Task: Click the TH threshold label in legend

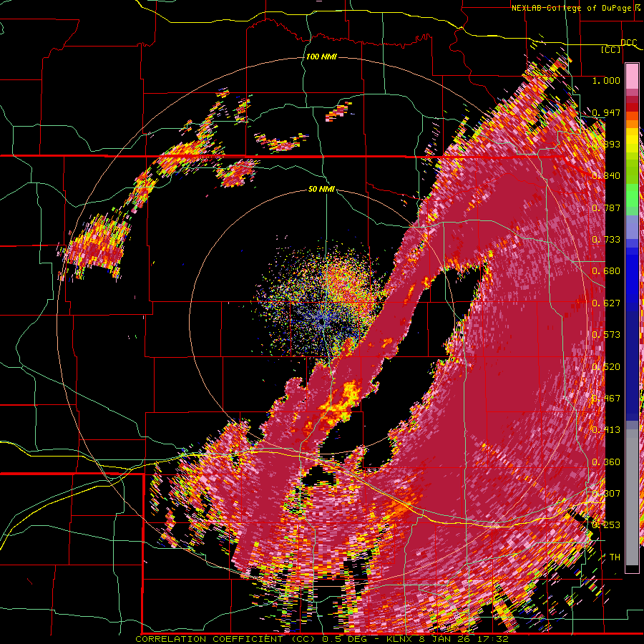Action: pyautogui.click(x=615, y=557)
